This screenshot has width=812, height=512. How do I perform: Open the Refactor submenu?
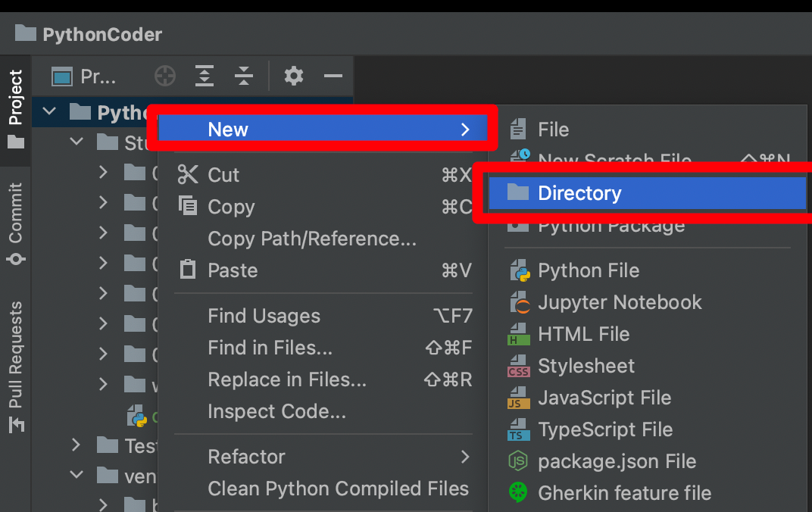(x=323, y=457)
